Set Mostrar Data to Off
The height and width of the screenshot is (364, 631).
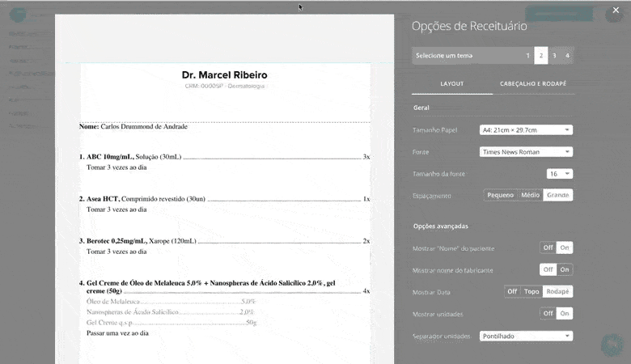click(511, 291)
